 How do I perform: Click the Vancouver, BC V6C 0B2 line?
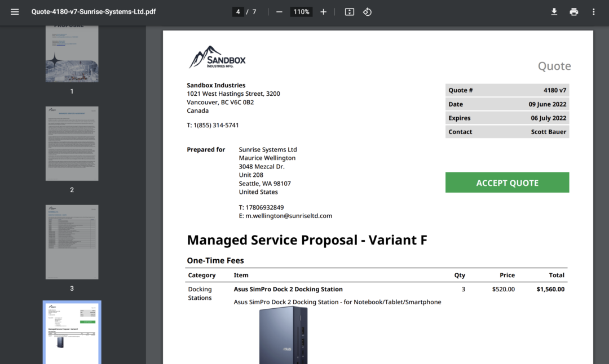click(220, 102)
